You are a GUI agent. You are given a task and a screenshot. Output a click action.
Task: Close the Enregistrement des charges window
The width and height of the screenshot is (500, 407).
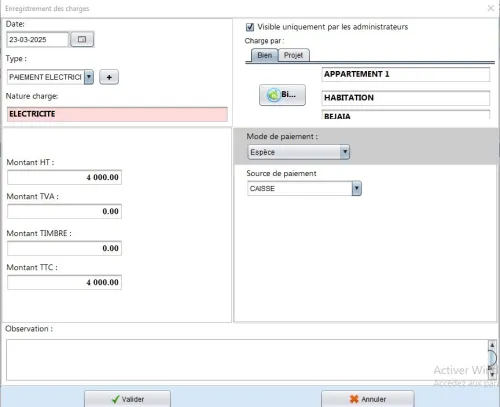click(491, 8)
